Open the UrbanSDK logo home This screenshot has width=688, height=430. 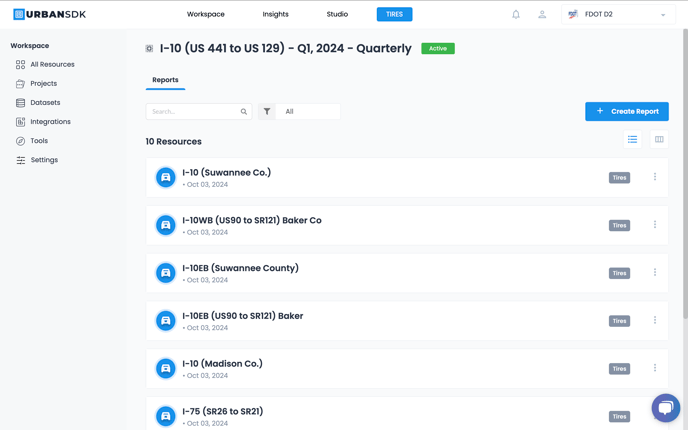49,14
